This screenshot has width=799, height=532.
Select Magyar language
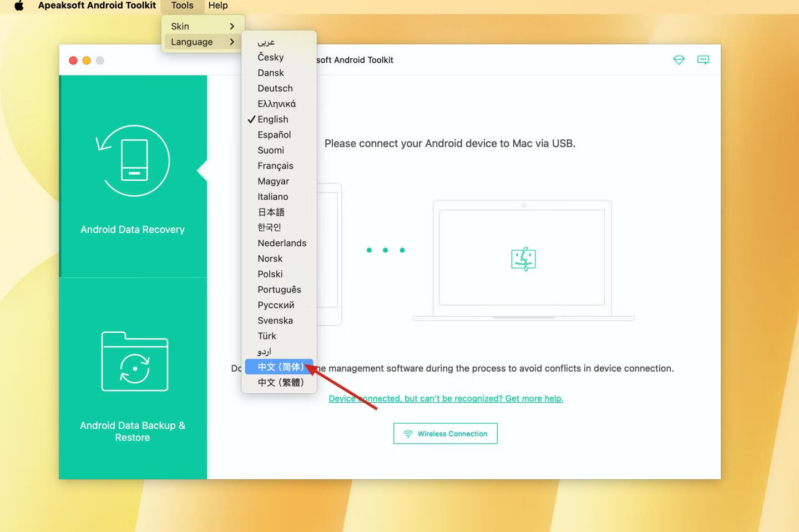[x=279, y=181]
